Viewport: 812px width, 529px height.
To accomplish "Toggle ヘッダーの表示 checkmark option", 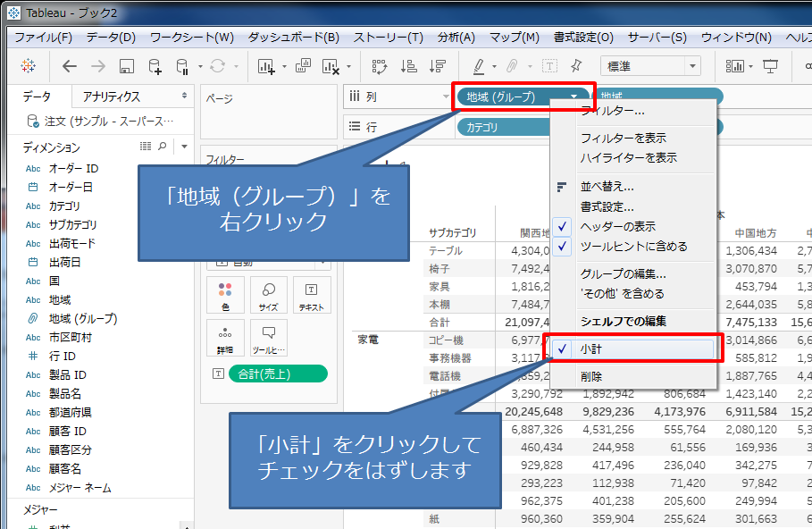I will [x=617, y=226].
